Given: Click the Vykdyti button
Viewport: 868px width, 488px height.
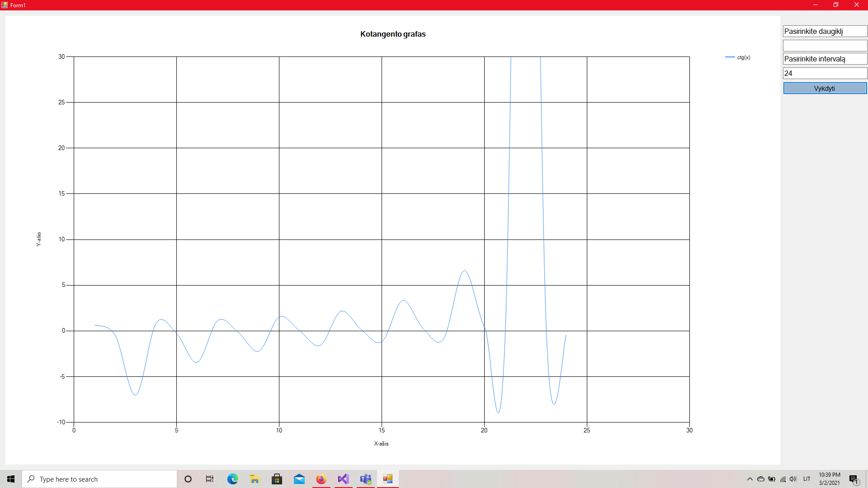Looking at the screenshot, I should tap(825, 88).
